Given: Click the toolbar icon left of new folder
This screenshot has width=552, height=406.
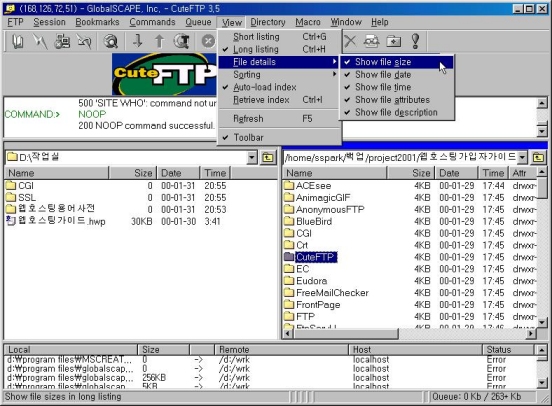Looking at the screenshot, I should pos(372,42).
